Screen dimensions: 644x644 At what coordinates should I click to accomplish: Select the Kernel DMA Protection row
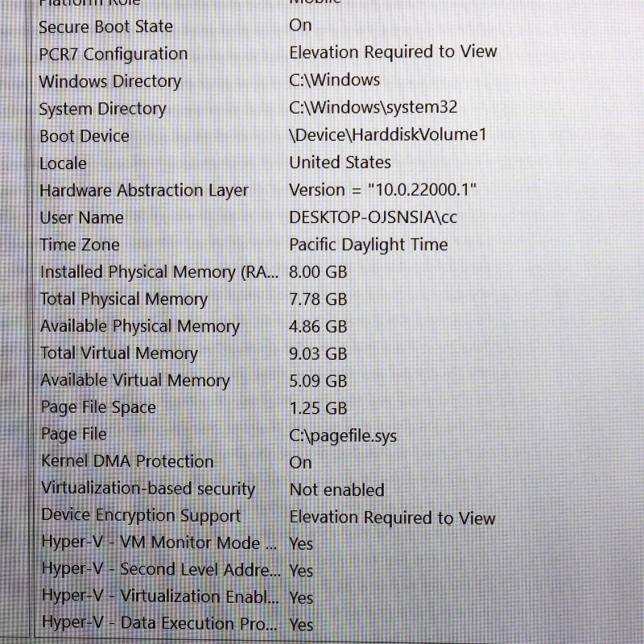coord(126,461)
